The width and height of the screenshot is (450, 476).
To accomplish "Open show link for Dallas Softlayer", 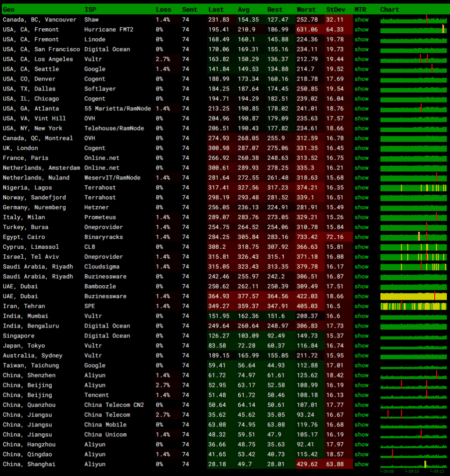I will [361, 89].
